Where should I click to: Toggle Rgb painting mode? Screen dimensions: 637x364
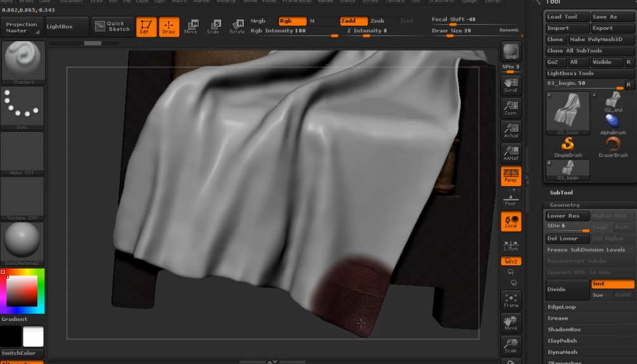coord(292,21)
